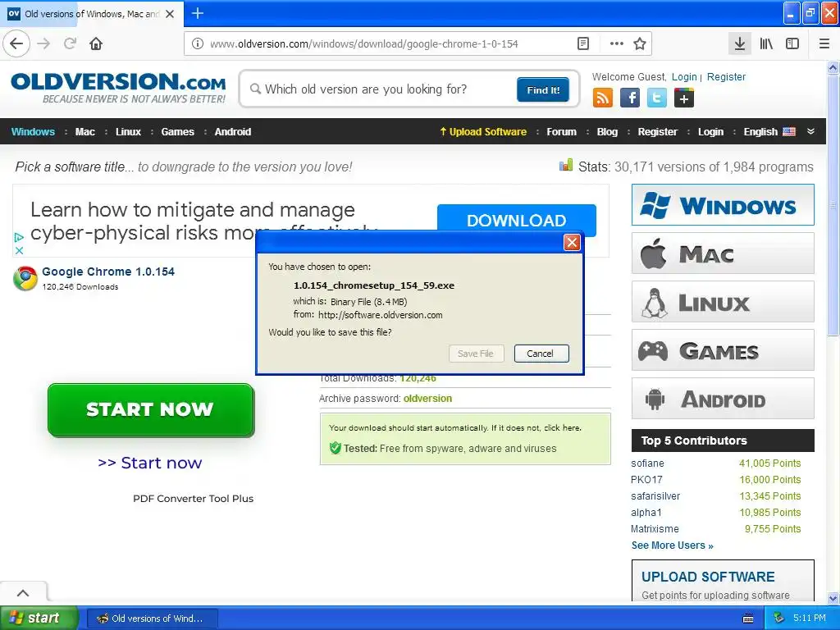Toggle the sidebar icon in toolbar
Image resolution: width=840 pixels, height=630 pixels.
[x=792, y=43]
